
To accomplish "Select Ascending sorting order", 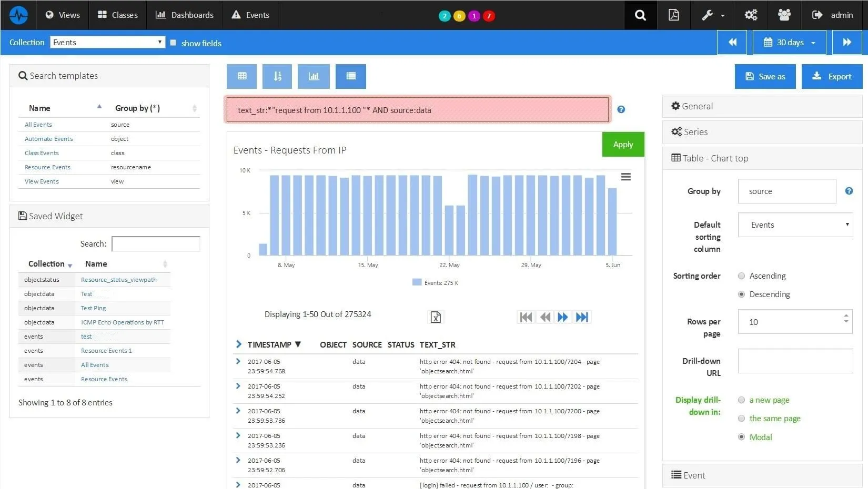I will pos(741,276).
